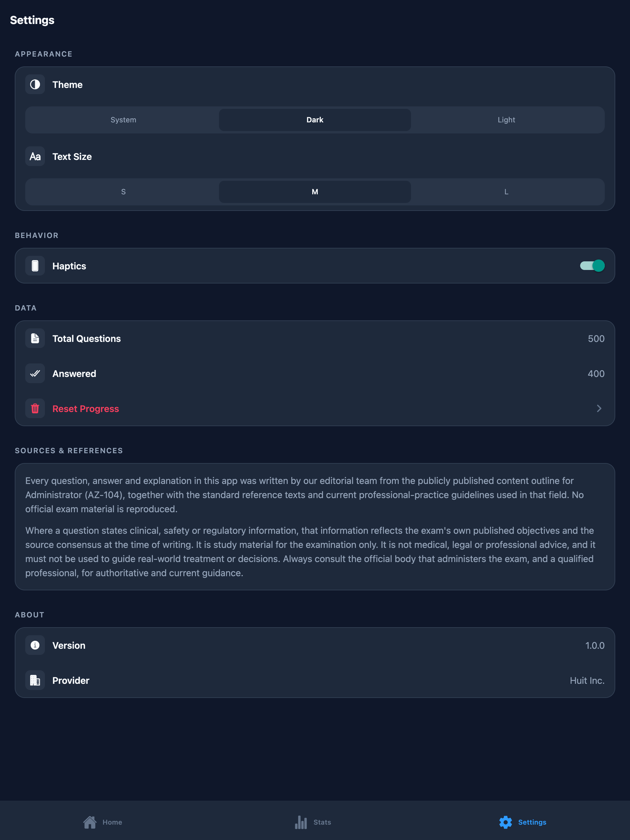
Task: Click the Version info icon
Action: point(35,645)
